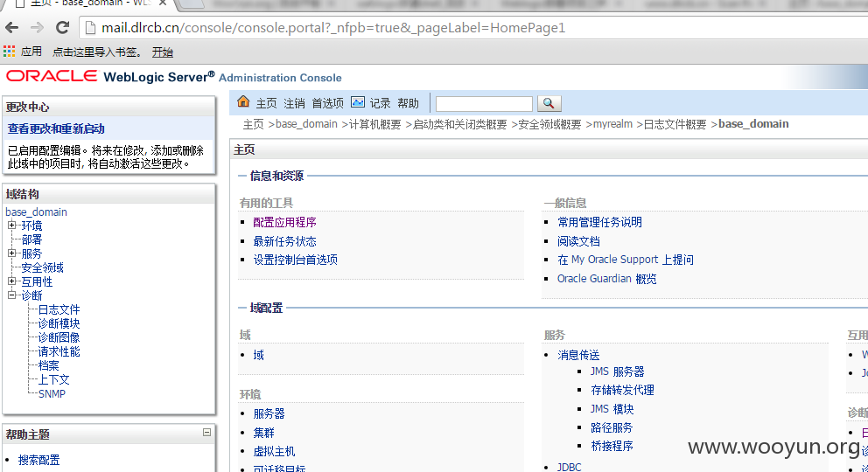Click the Oracle logo

coord(52,76)
